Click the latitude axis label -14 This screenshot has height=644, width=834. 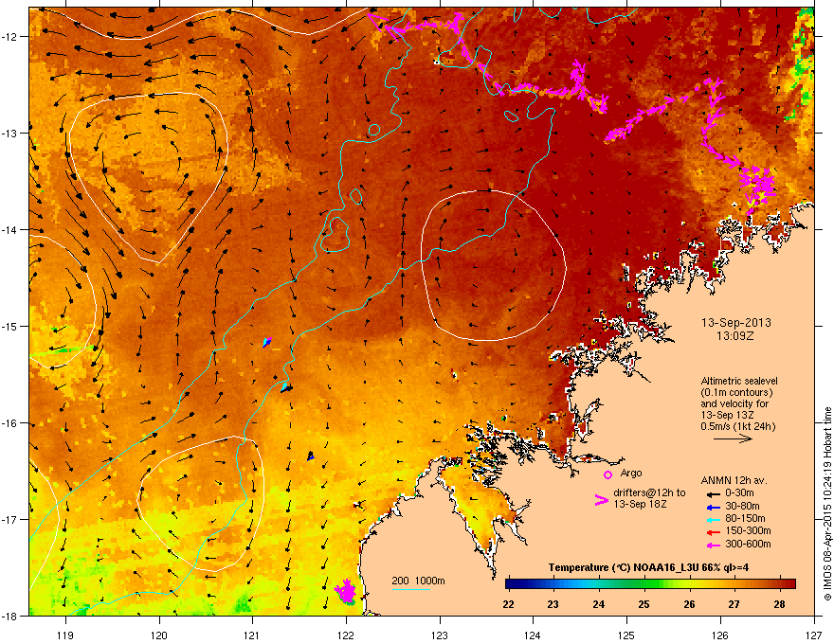pyautogui.click(x=10, y=229)
